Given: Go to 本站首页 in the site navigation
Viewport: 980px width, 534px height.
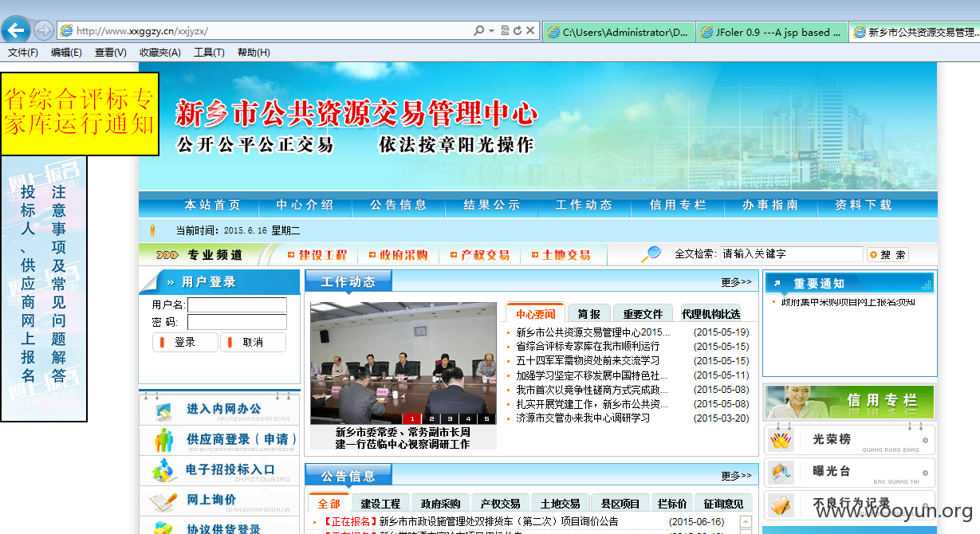Looking at the screenshot, I should [x=212, y=205].
